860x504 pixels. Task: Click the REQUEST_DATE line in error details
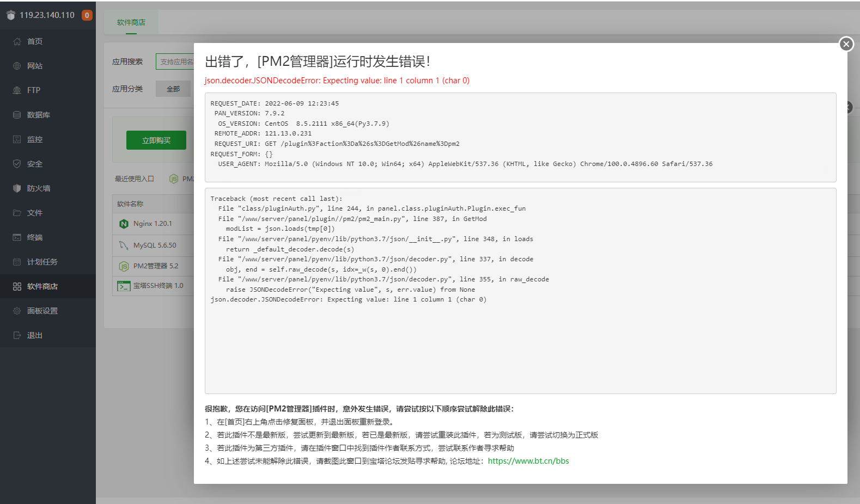coord(275,103)
